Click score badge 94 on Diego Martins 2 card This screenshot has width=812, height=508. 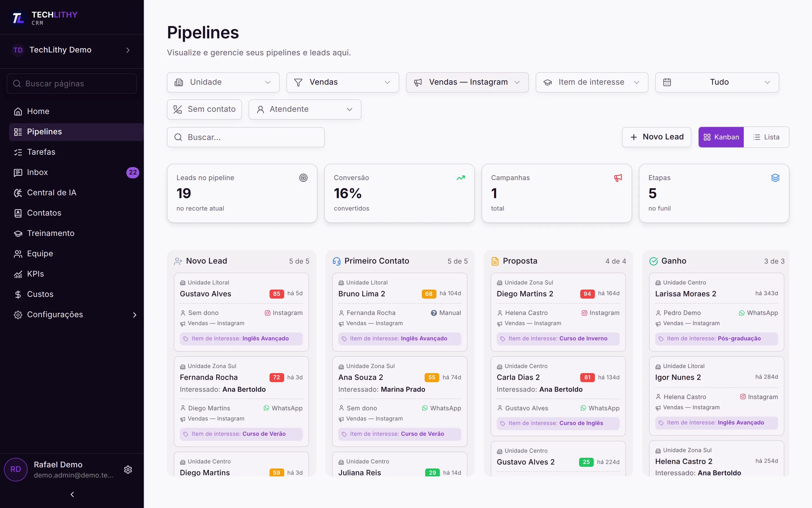(x=587, y=294)
